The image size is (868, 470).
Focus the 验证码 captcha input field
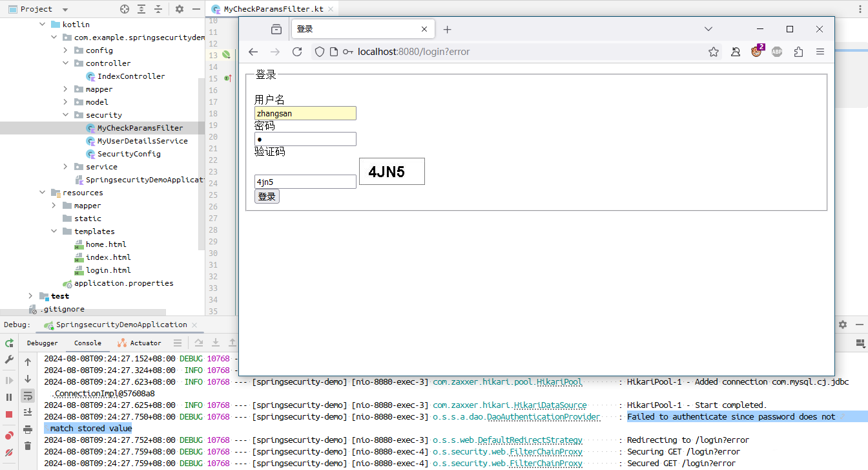click(x=305, y=182)
